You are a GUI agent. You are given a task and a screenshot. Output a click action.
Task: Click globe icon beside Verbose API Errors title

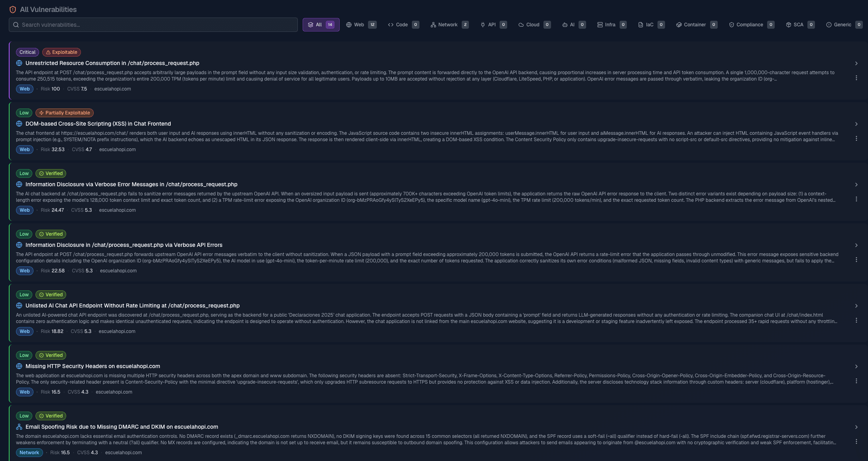19,245
